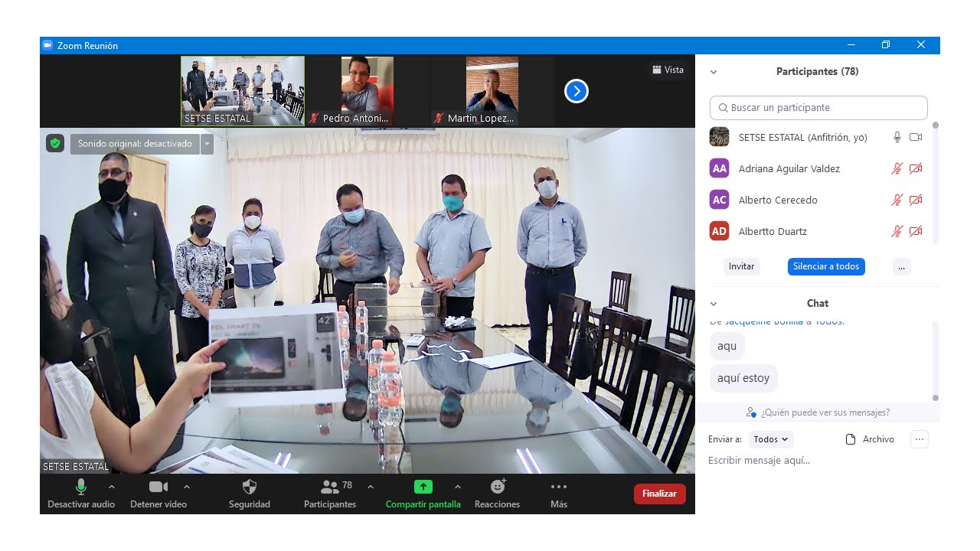Click the blue next-page arrow in the gallery strip
The height and width of the screenshot is (551, 980).
pos(577,91)
